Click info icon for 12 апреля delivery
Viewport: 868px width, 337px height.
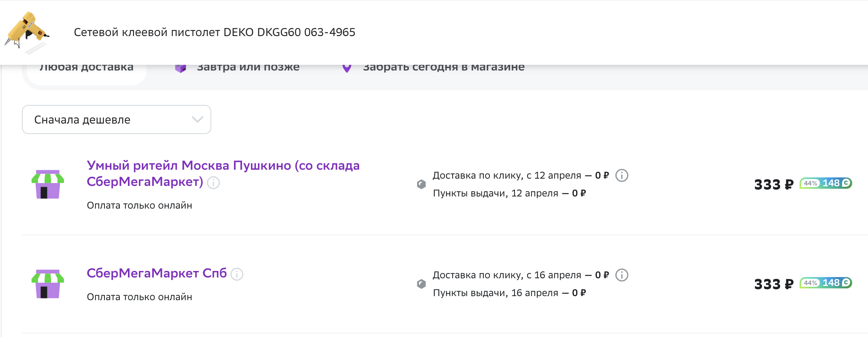(622, 175)
